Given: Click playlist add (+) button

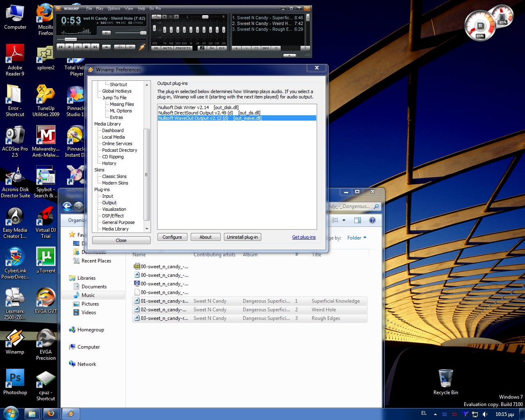Looking at the screenshot, I should [237, 48].
